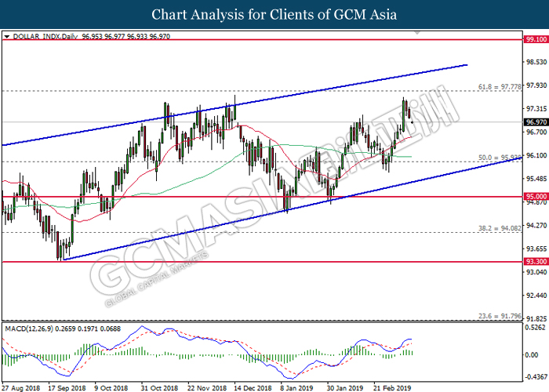Viewport: 549px width, 392px height.
Task: Click the chart title mentioning GCM Asia
Action: [274, 14]
